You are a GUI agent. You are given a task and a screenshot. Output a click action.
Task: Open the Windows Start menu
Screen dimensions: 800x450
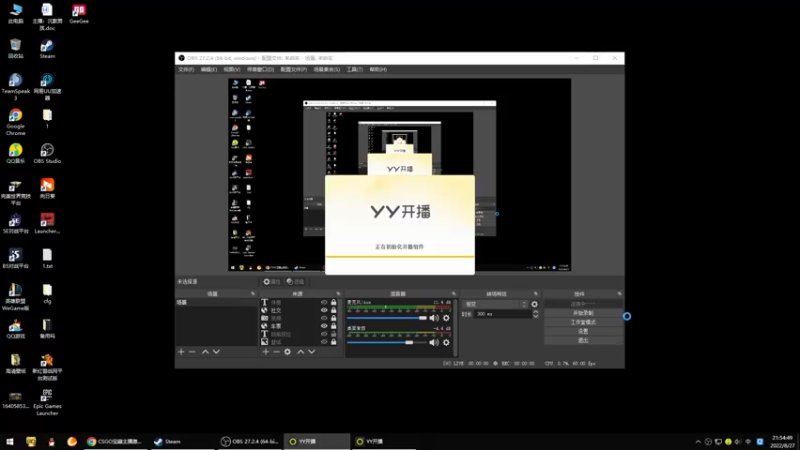[10, 441]
